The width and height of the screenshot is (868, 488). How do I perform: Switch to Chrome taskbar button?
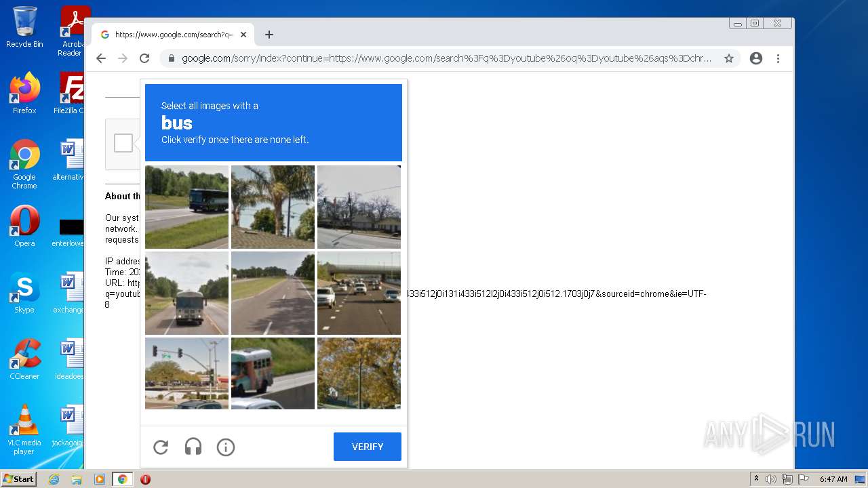pos(123,479)
